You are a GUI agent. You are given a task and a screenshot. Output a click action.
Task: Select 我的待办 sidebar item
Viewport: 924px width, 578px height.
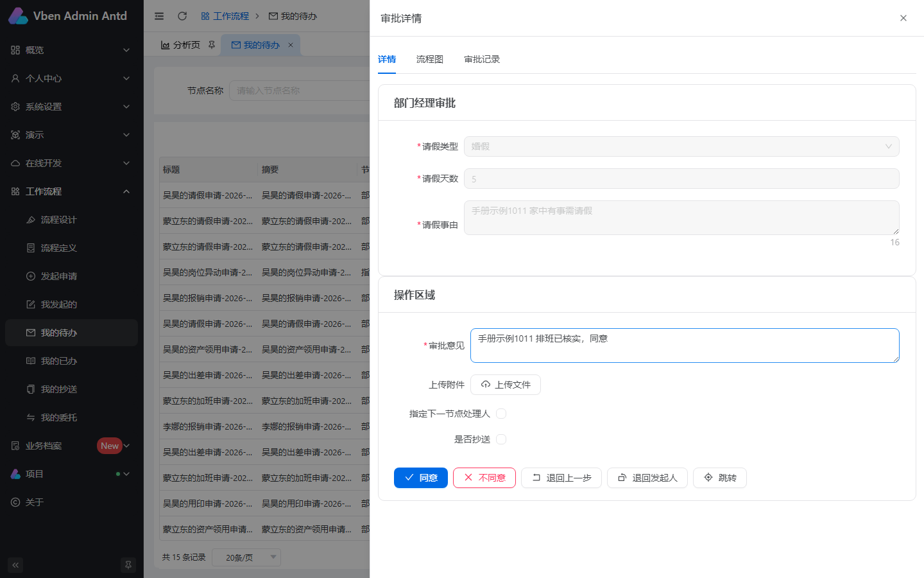72,333
